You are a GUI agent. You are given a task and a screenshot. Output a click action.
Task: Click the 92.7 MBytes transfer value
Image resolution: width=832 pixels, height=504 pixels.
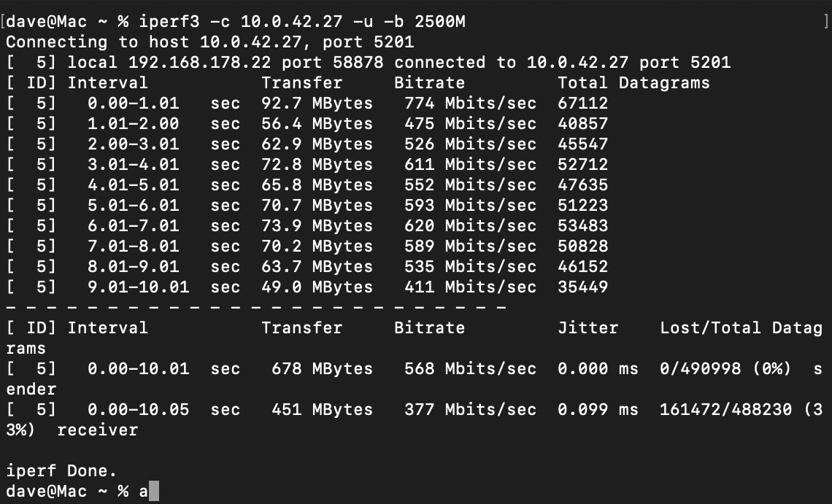pyautogui.click(x=317, y=104)
